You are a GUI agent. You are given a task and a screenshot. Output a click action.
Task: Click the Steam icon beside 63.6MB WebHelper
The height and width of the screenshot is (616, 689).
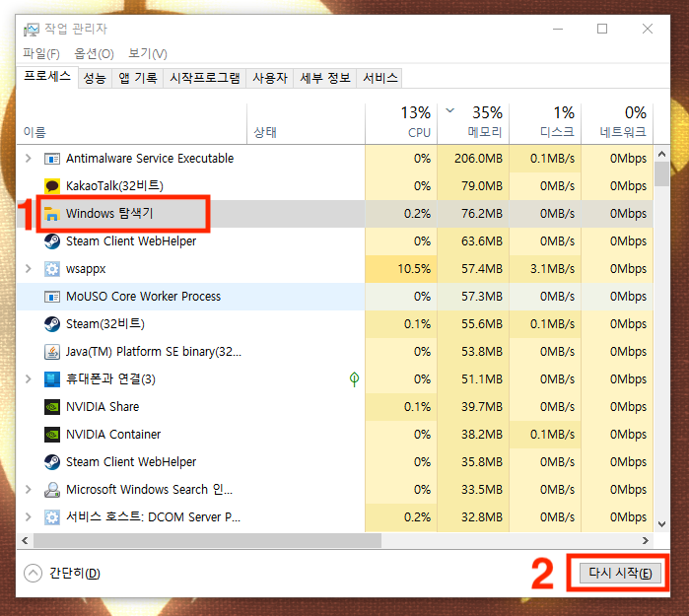52,241
